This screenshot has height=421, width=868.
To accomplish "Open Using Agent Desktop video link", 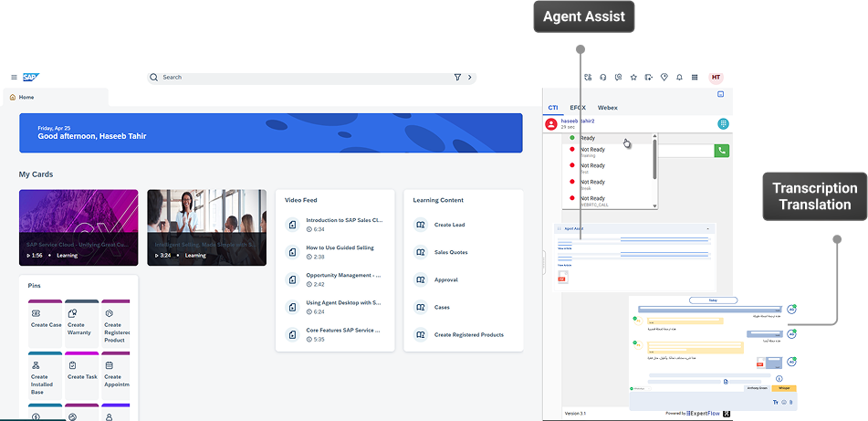I will coord(343,303).
